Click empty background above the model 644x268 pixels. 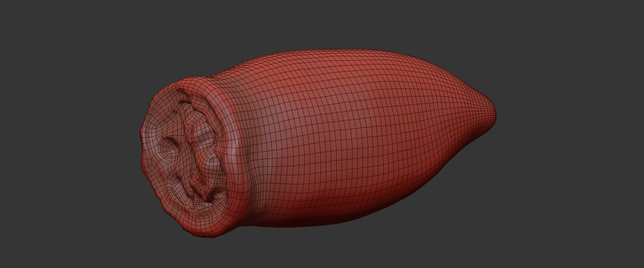click(319, 22)
